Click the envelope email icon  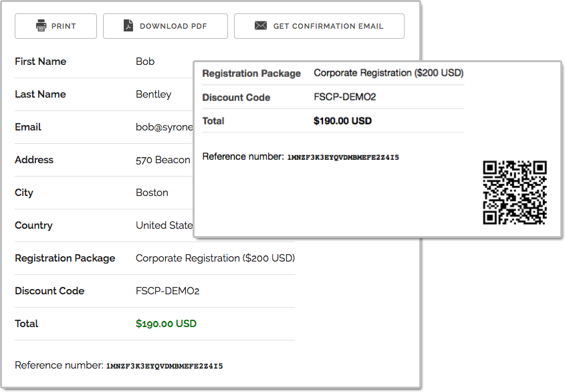(261, 25)
